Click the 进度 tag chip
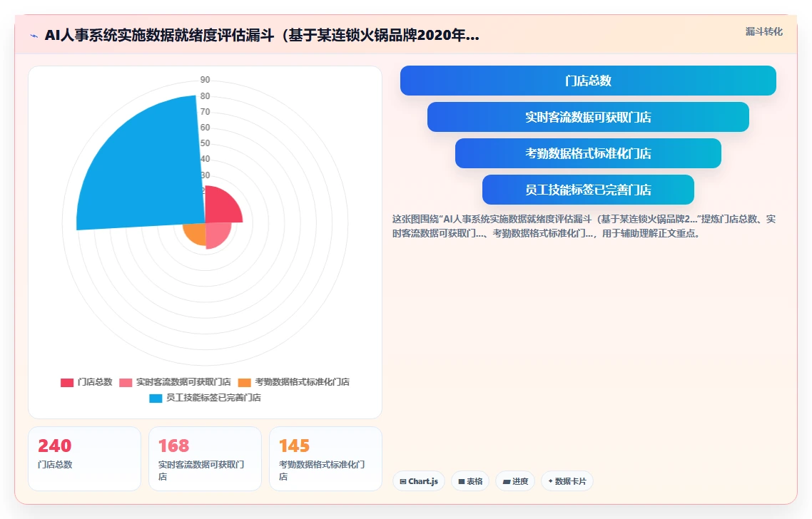This screenshot has width=812, height=519. click(x=515, y=481)
